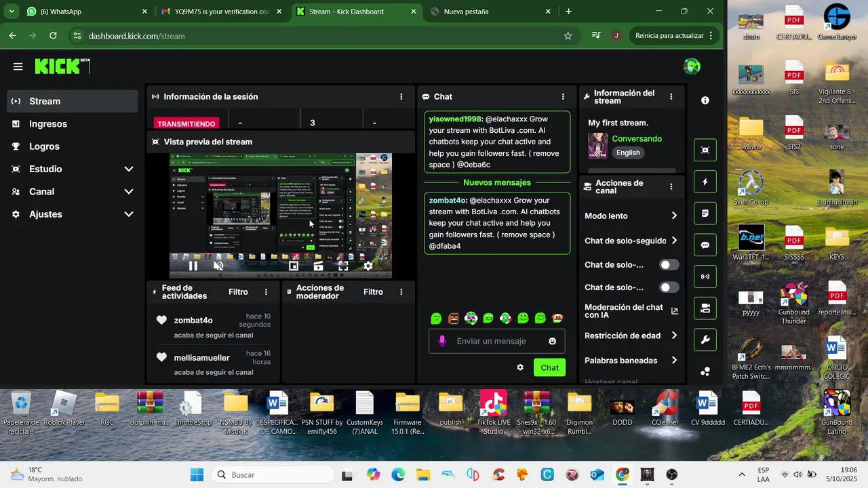This screenshot has height=488, width=868.
Task: Toggle the first Chat de solo switch
Action: click(x=669, y=265)
